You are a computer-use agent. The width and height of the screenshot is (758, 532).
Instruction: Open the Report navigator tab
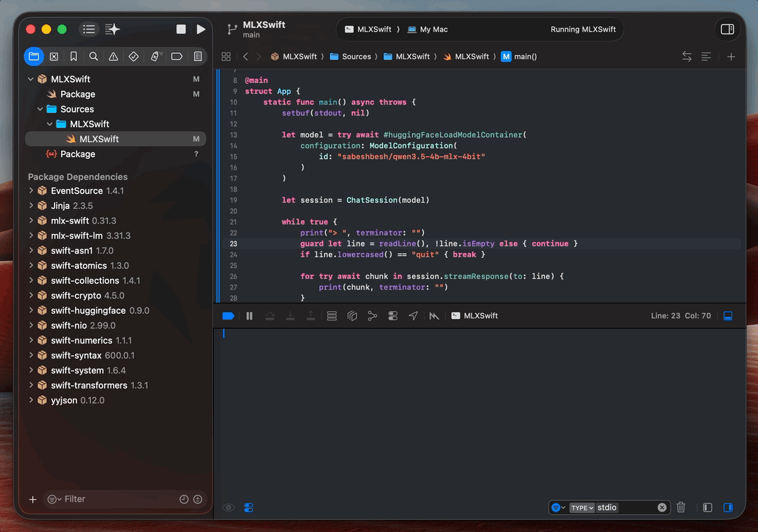(198, 56)
